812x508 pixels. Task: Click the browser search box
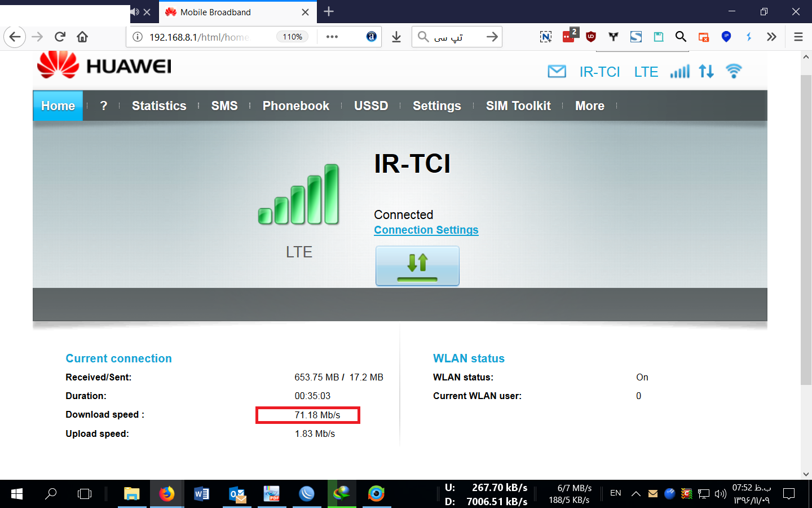click(x=456, y=37)
